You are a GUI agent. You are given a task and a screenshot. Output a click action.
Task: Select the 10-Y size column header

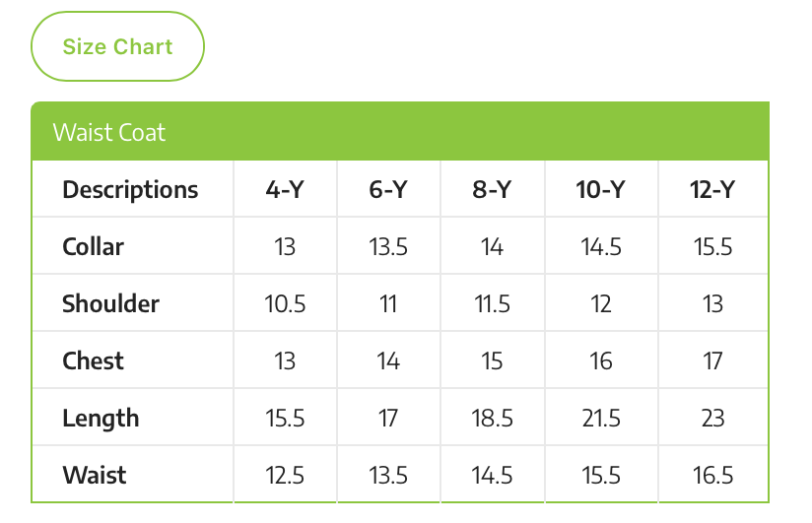pos(601,189)
